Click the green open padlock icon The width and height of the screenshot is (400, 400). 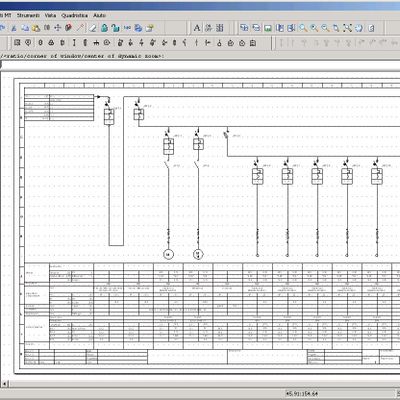115,28
